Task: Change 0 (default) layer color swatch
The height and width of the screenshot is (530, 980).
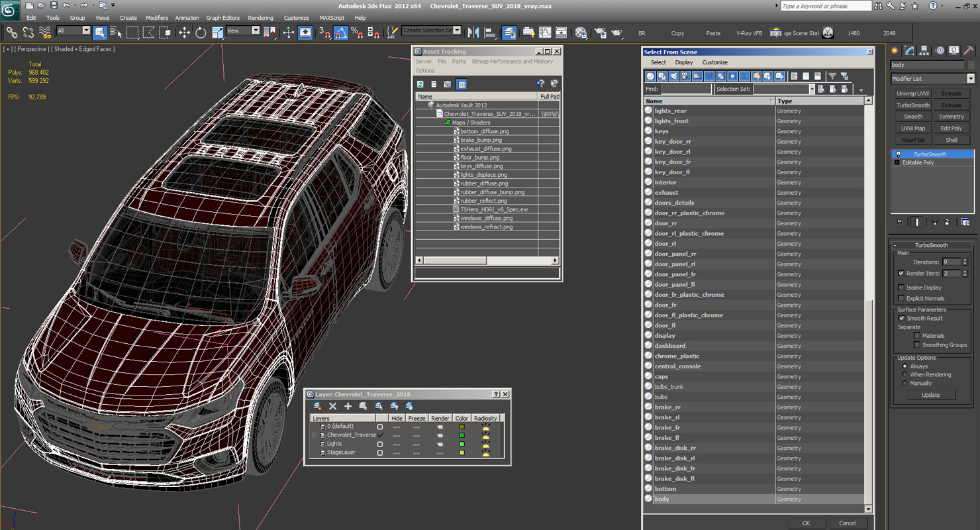Action: (x=462, y=427)
